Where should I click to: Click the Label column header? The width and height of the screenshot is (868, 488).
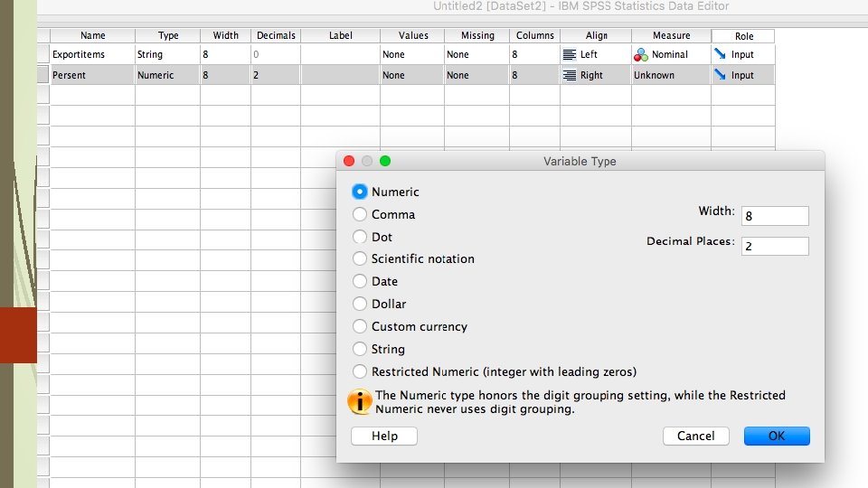341,35
